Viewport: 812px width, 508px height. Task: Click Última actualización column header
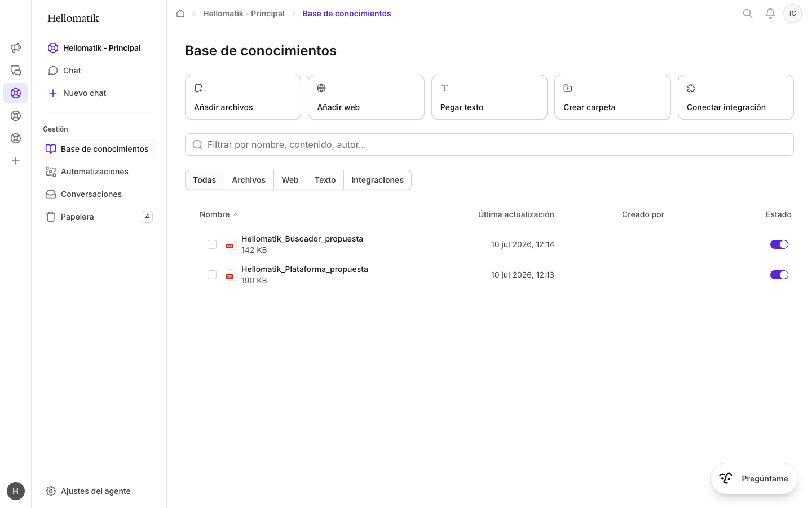(x=516, y=214)
